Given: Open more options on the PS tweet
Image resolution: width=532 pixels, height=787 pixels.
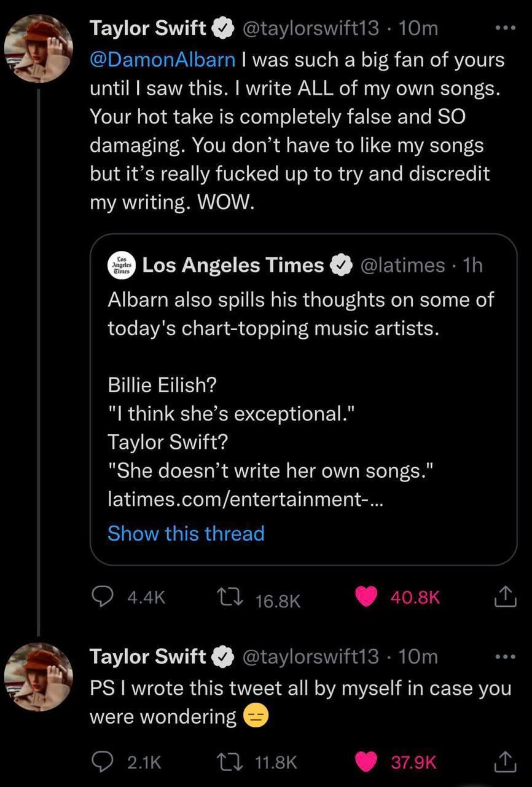Looking at the screenshot, I should pos(504,657).
